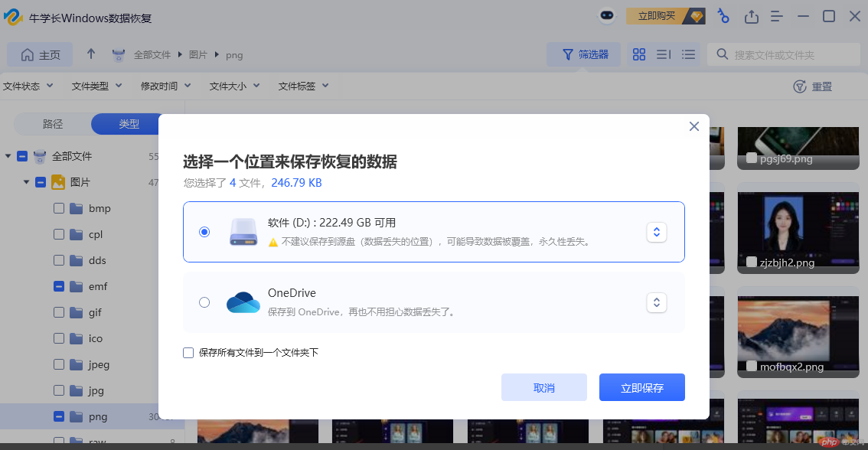868x450 pixels.
Task: Select the emf folder icon
Action: pos(77,286)
